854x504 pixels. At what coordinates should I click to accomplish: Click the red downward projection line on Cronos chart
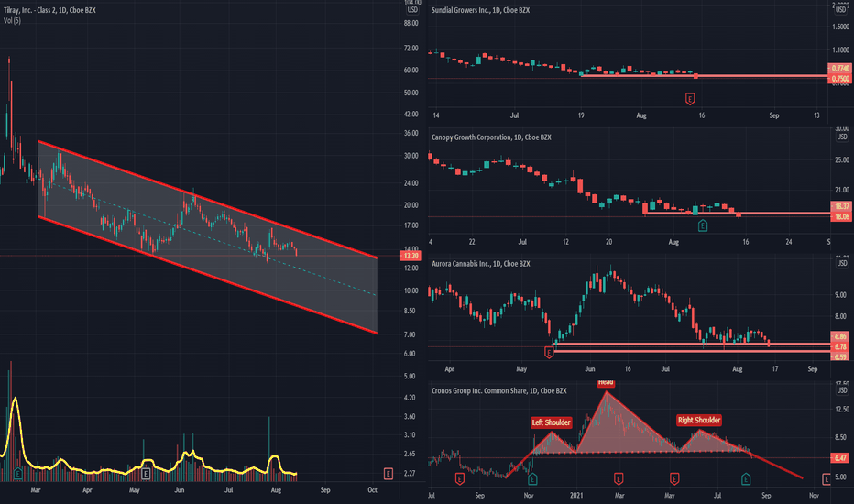[776, 465]
